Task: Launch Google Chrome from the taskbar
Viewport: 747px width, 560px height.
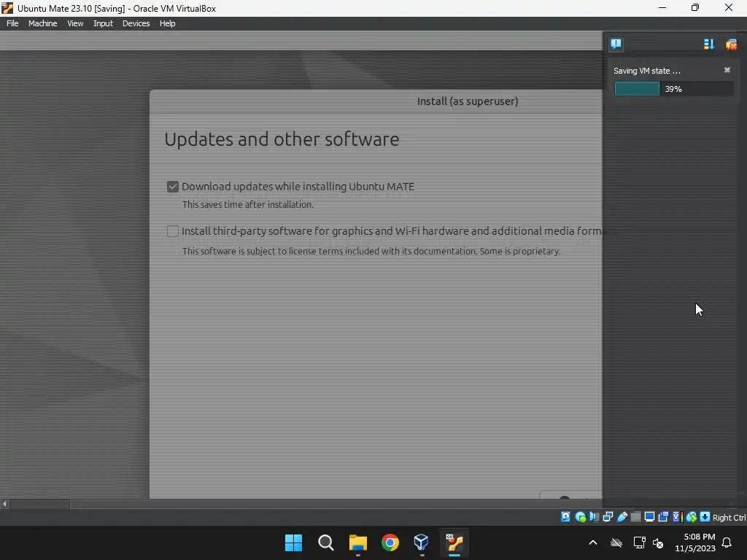Action: [x=390, y=542]
